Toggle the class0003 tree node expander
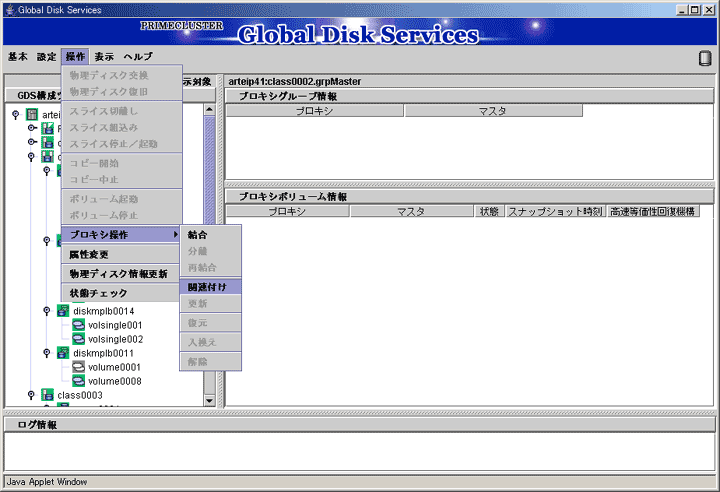 pos(31,395)
